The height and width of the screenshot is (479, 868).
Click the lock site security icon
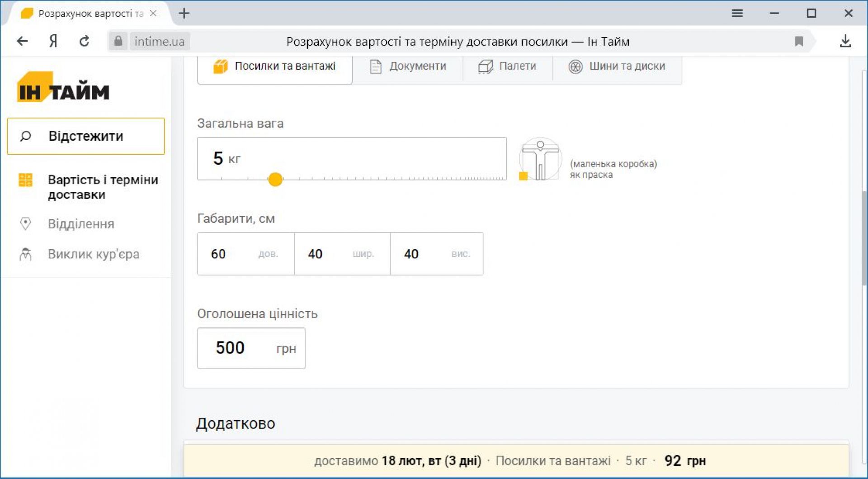pos(118,42)
